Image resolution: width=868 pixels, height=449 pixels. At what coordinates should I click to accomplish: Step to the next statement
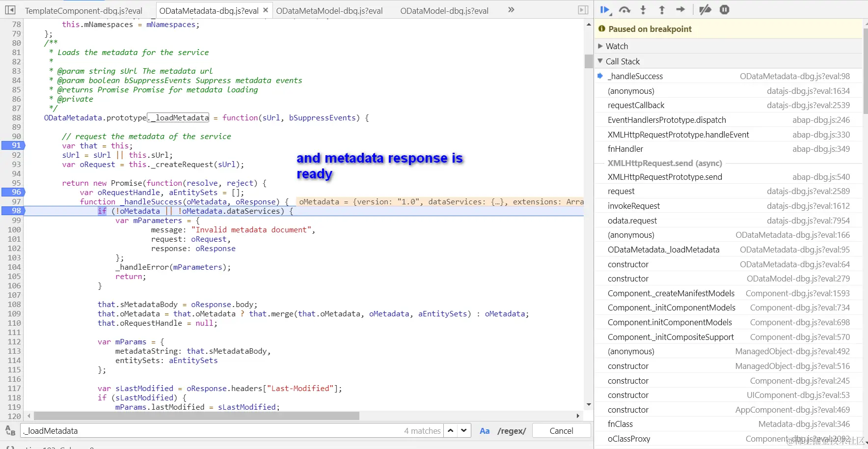coord(680,10)
